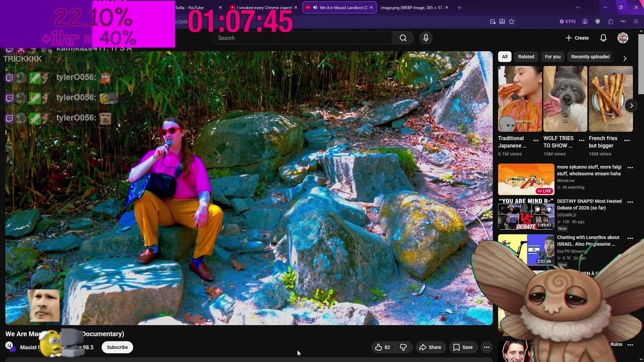Like the video with 82 likes
Viewport: 644px width, 362px height.
click(383, 347)
